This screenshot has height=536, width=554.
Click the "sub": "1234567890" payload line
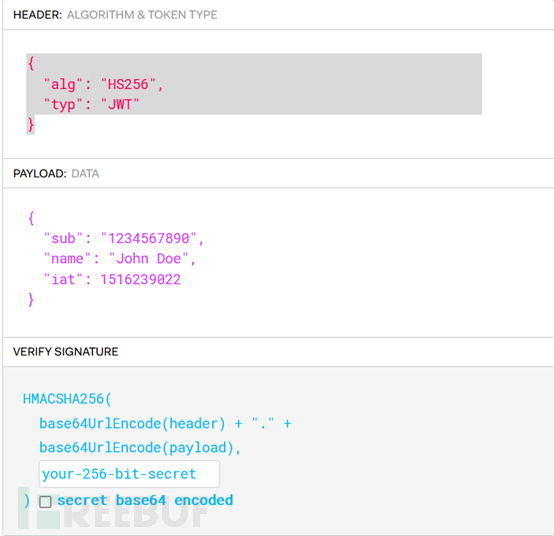[x=123, y=238]
